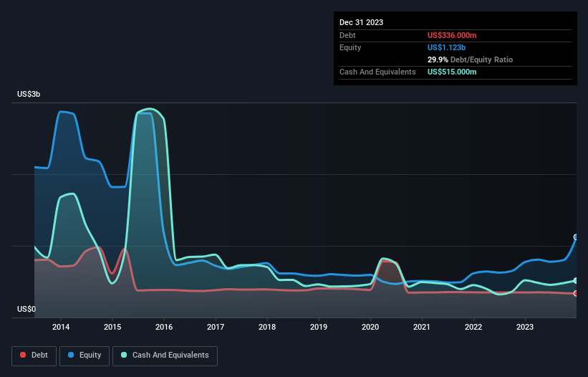Click the Debt end-point marker
This screenshot has width=588, height=377.
[576, 293]
